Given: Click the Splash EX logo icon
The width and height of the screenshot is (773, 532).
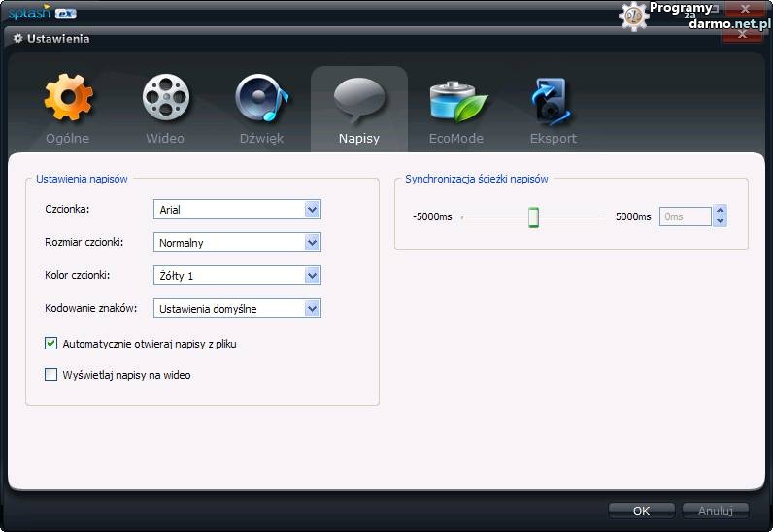Looking at the screenshot, I should 43,13.
